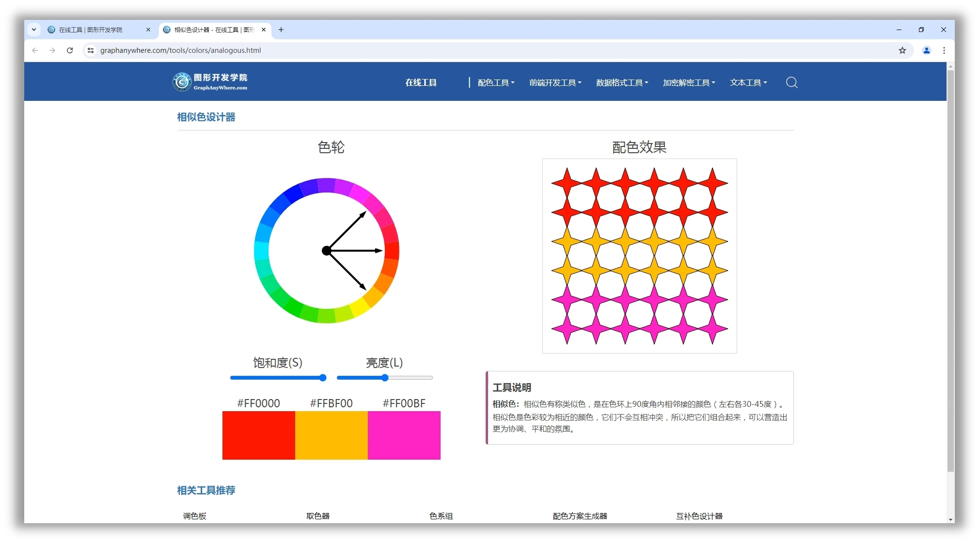Image resolution: width=980 pixels, height=545 pixels.
Task: Click the orange #FFBF00 swatch
Action: 331,435
